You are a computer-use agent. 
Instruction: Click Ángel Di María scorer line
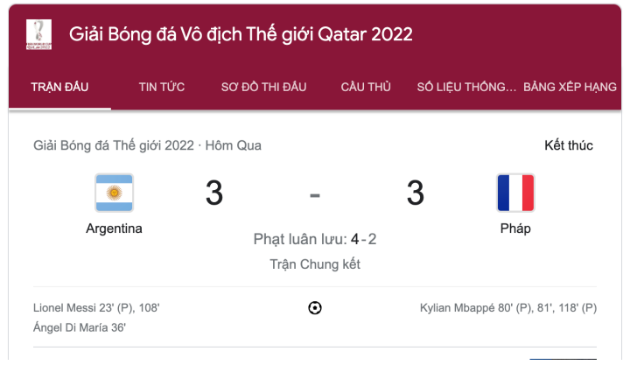(79, 328)
